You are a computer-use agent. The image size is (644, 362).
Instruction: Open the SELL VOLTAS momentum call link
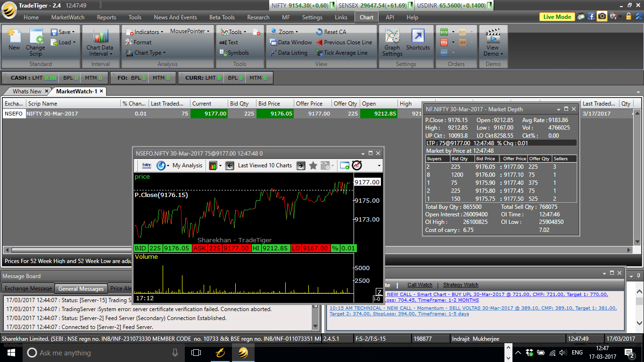coord(473,311)
